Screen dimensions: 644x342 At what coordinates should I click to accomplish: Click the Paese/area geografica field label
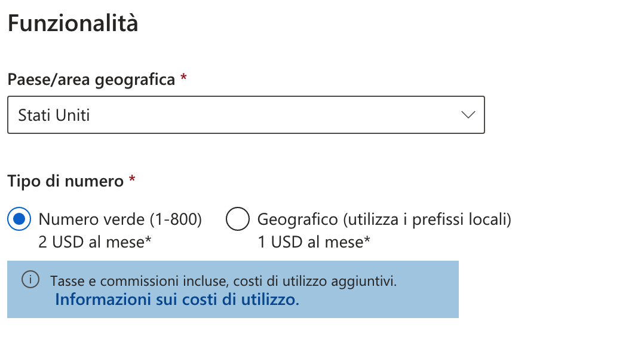pyautogui.click(x=91, y=80)
